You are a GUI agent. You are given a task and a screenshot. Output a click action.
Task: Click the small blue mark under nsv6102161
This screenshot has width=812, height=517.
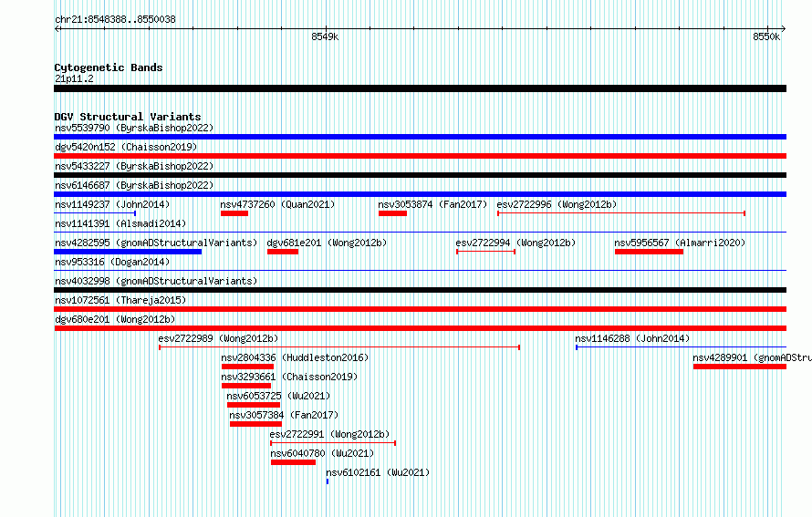click(328, 481)
